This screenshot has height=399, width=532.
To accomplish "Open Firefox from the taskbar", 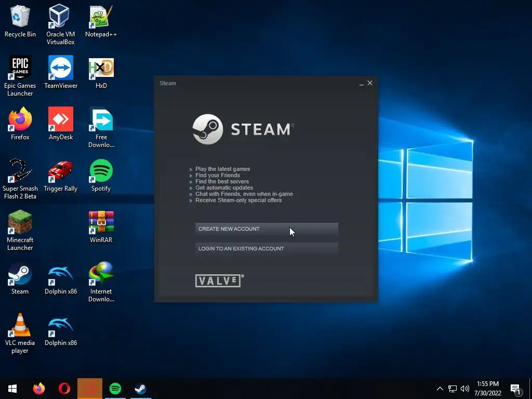I will coord(38,389).
